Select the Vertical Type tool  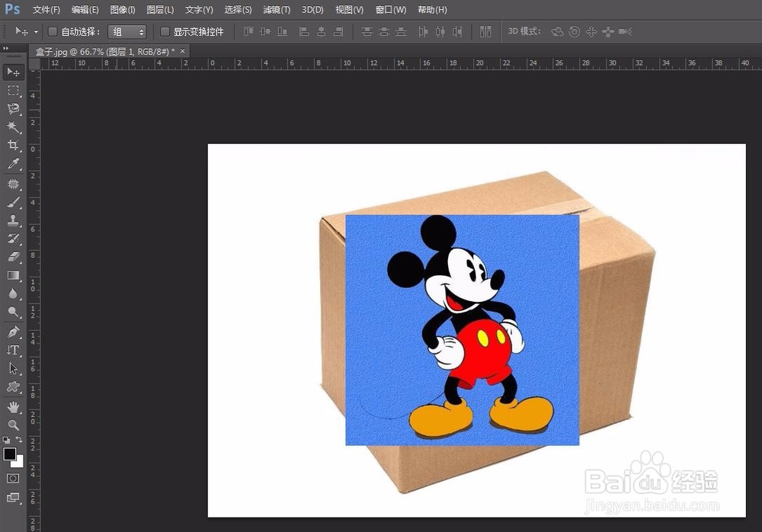pos(13,350)
